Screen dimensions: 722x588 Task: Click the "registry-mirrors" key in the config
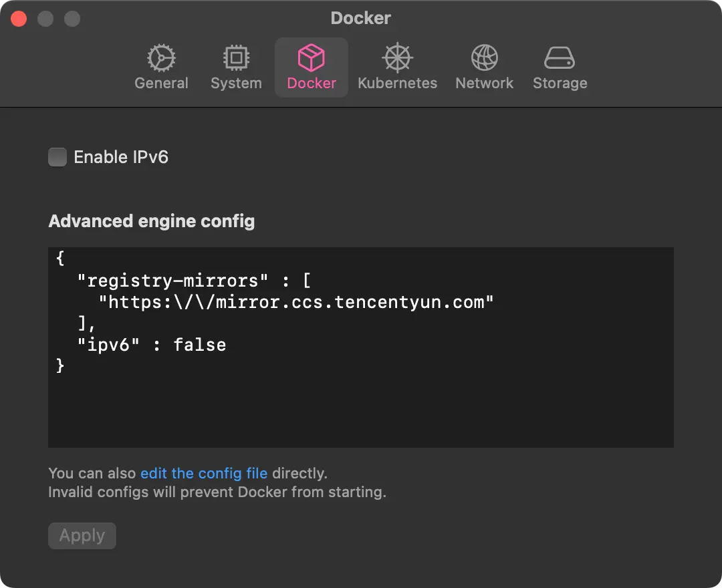tap(172, 281)
